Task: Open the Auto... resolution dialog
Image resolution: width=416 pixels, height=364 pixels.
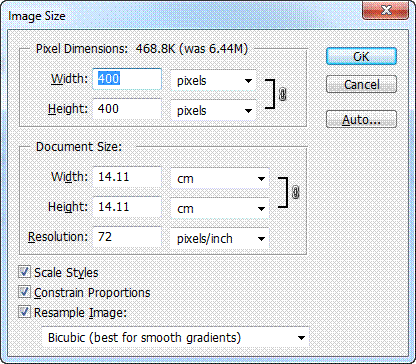Action: tap(361, 119)
